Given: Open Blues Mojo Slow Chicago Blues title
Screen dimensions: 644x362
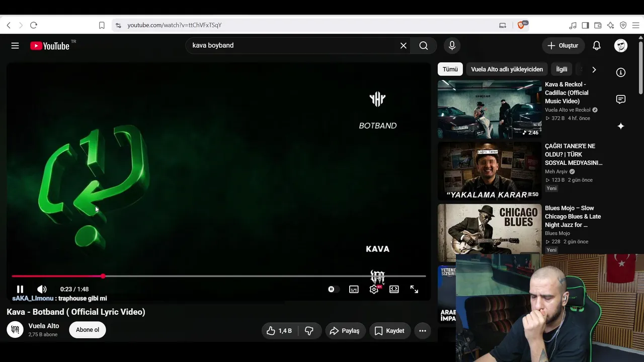Looking at the screenshot, I should [573, 216].
